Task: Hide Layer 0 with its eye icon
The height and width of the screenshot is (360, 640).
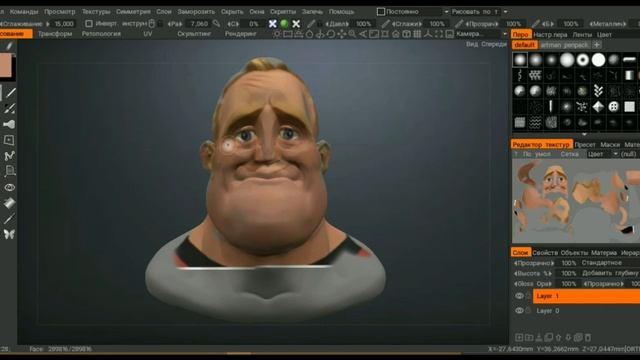Action: click(x=519, y=311)
